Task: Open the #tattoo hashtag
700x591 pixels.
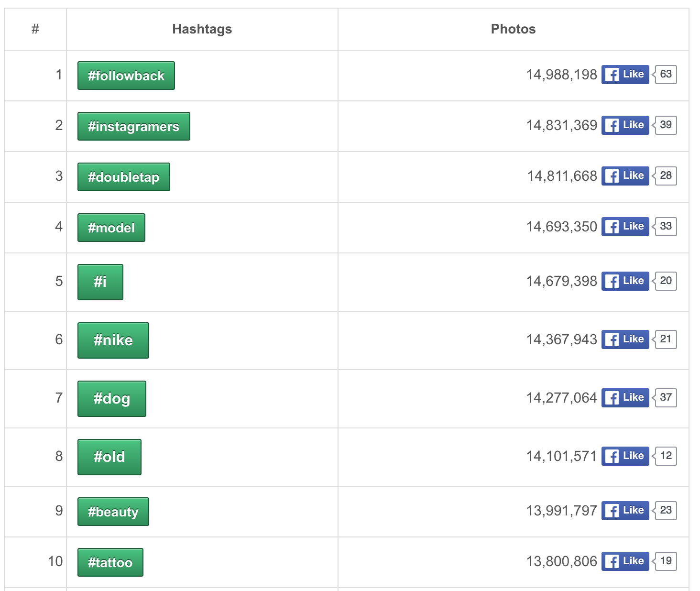Action: tap(110, 562)
